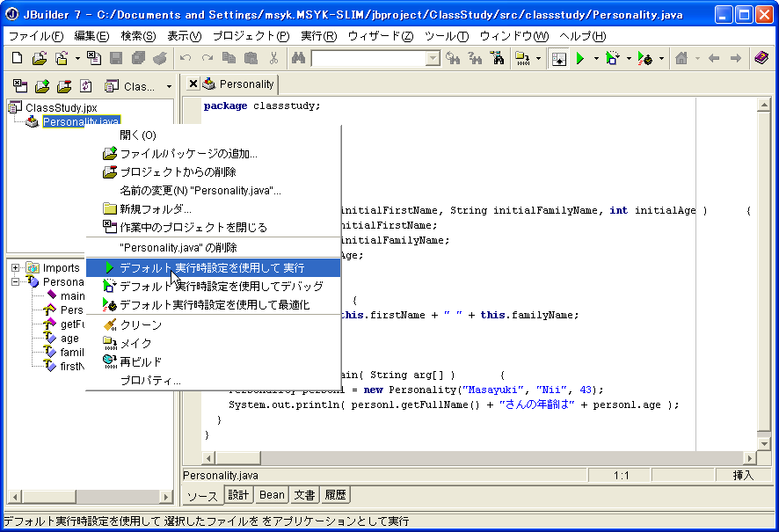
Task: Select プロパティ... in the context menu
Action: tap(150, 381)
